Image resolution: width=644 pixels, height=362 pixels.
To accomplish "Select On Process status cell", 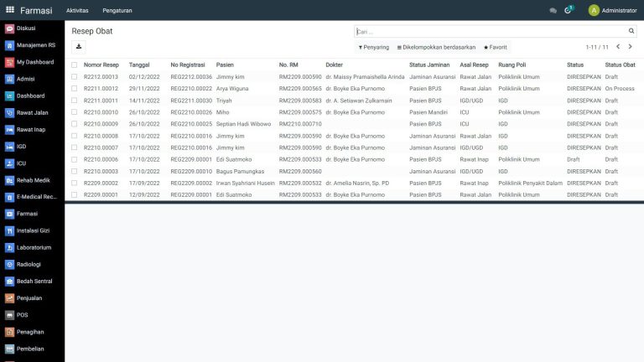I will (620, 89).
